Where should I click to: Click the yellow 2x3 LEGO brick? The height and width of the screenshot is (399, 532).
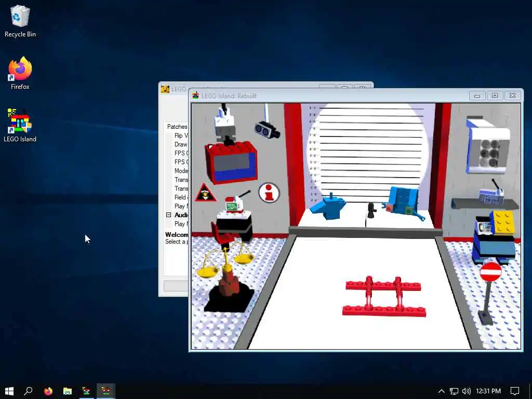pyautogui.click(x=503, y=222)
